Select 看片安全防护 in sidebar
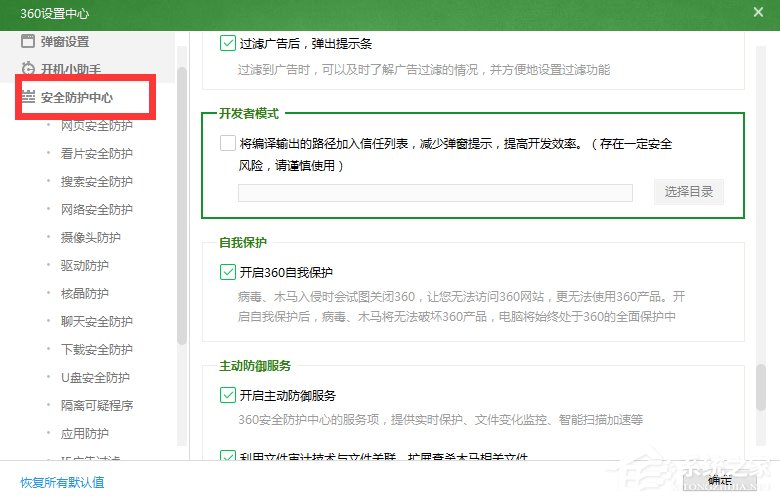 (x=96, y=154)
